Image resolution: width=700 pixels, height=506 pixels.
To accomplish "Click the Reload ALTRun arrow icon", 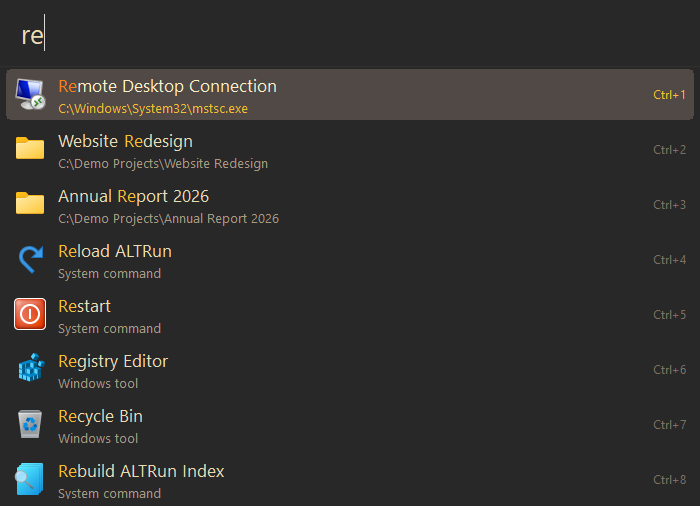I will (x=31, y=259).
